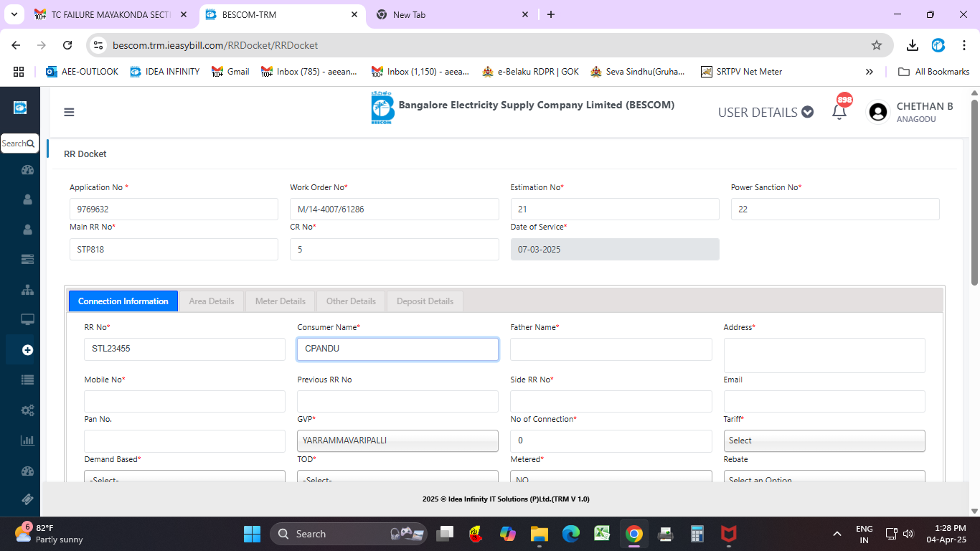Open the Windows Start menu
This screenshot has width=980, height=551.
tap(252, 534)
